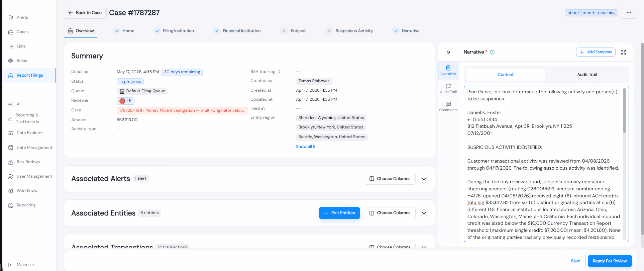Click Sheridan, Wyoming, United States chip

331,118
